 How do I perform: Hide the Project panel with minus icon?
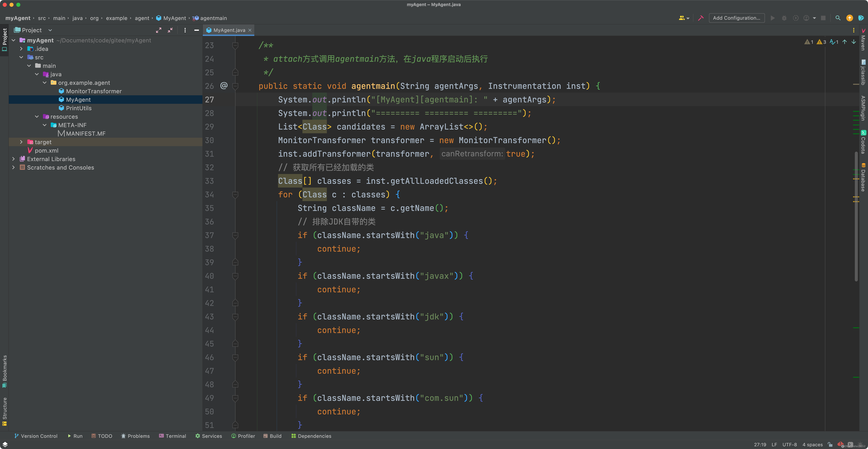tap(196, 30)
